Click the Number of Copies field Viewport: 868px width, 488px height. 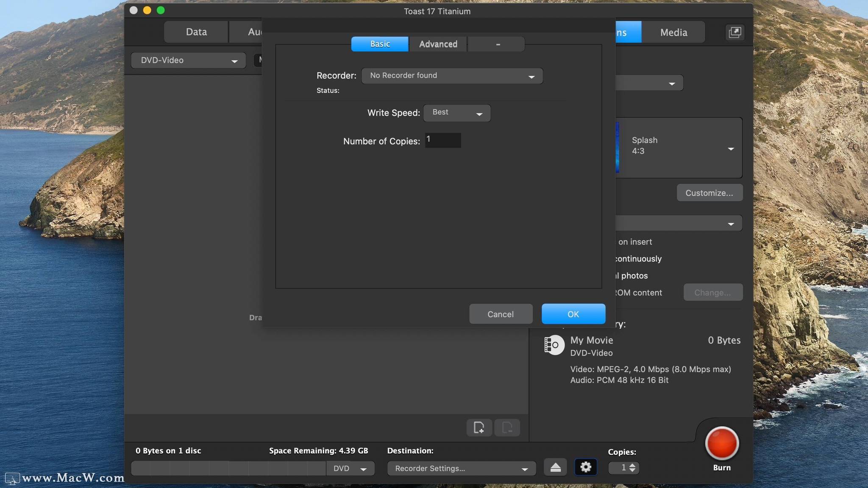(x=443, y=140)
